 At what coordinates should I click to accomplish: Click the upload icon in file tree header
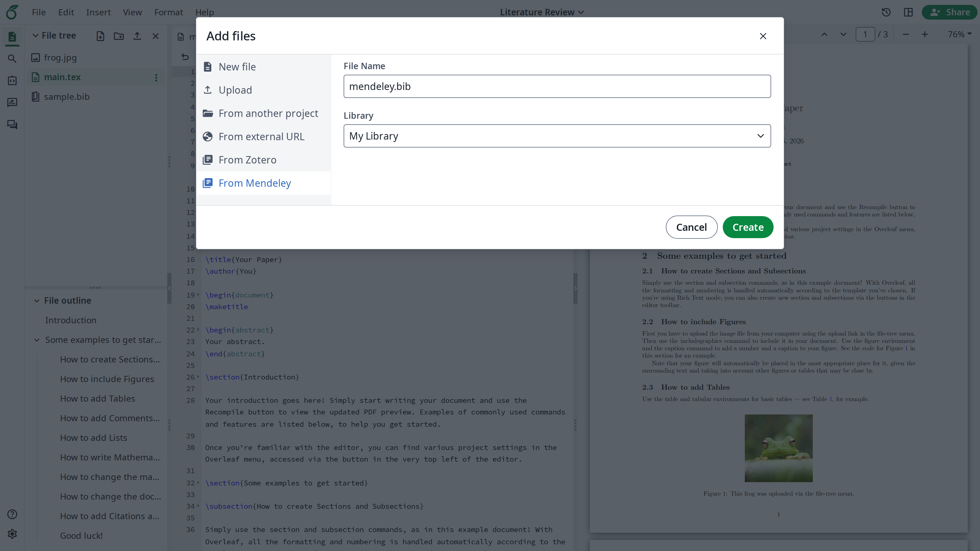pos(137,36)
